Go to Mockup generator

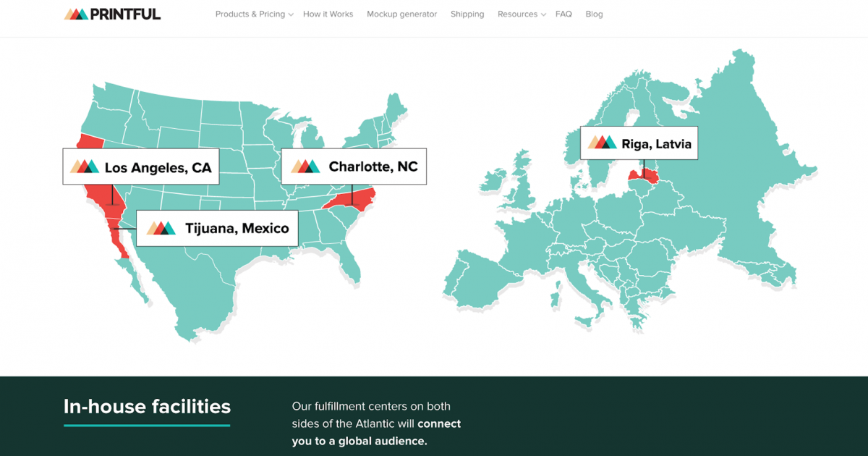(401, 14)
